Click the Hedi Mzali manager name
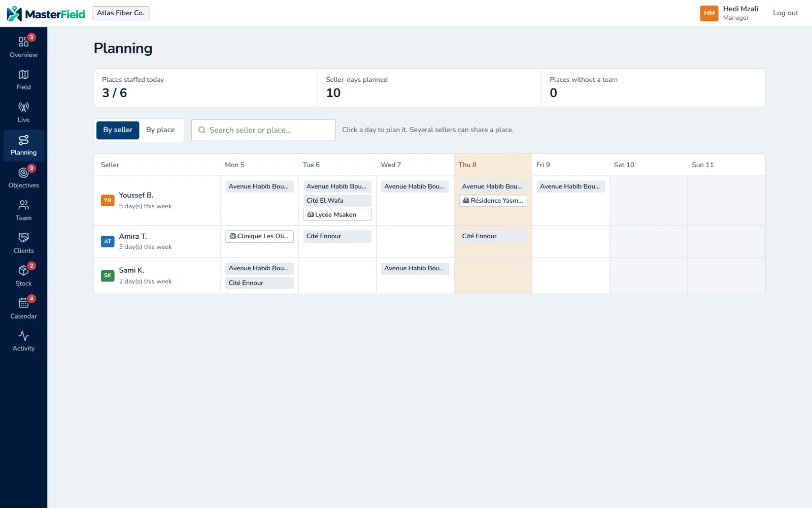812x508 pixels. pyautogui.click(x=740, y=9)
